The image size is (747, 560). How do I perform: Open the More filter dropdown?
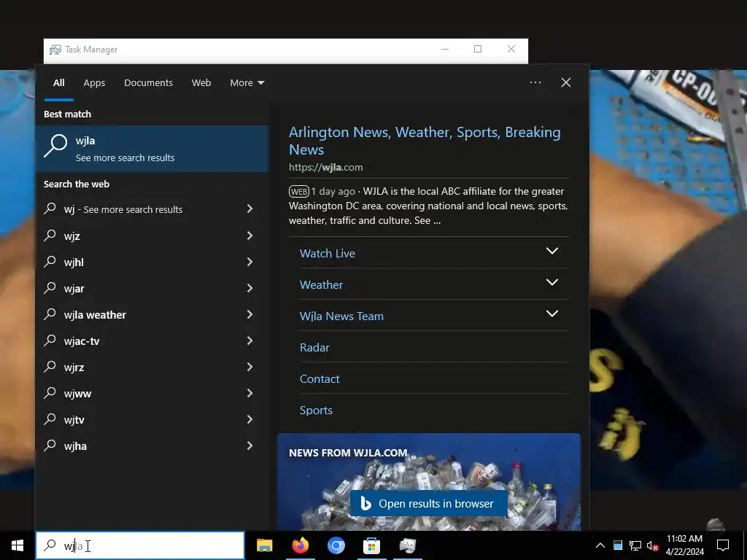click(247, 82)
